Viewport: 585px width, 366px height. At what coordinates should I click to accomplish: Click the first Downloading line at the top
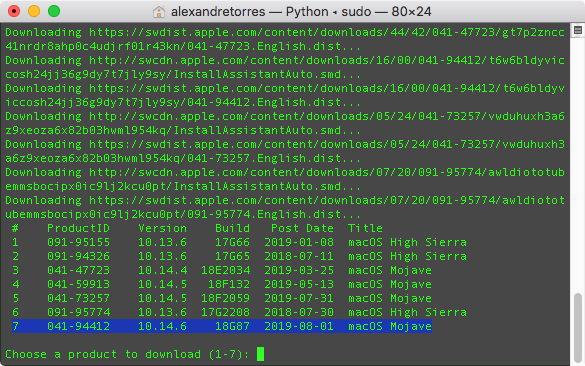point(285,32)
